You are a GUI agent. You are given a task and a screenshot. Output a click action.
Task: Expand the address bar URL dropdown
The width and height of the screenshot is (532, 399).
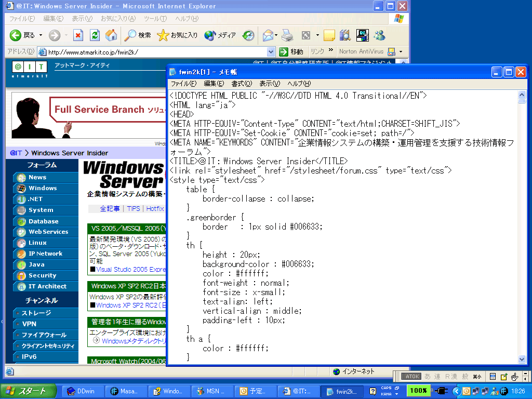(271, 52)
